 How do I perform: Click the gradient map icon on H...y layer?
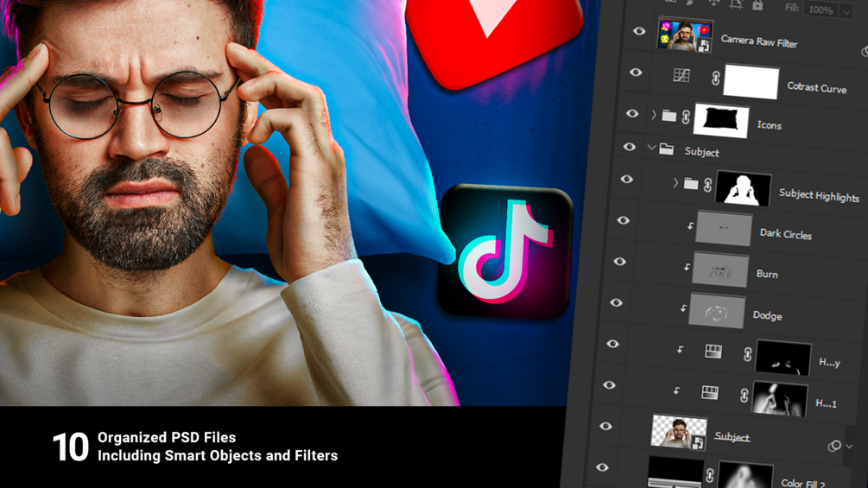(713, 352)
